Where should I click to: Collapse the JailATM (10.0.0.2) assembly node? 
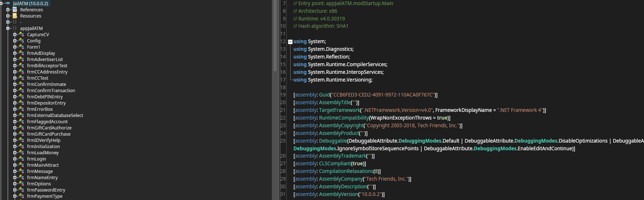pyautogui.click(x=1, y=3)
